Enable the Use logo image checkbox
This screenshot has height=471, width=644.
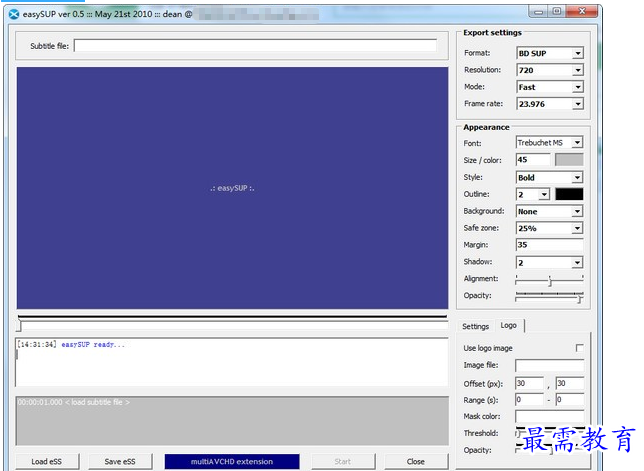tap(578, 348)
